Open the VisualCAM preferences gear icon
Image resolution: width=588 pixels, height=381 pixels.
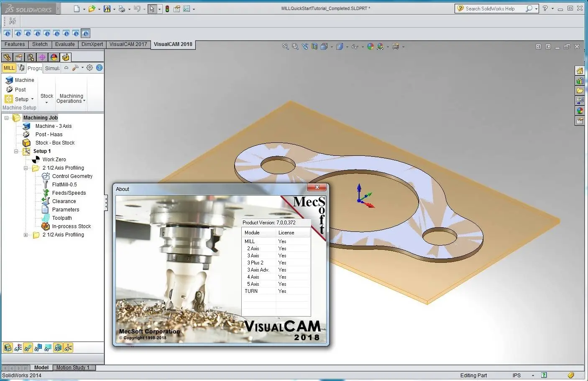89,68
